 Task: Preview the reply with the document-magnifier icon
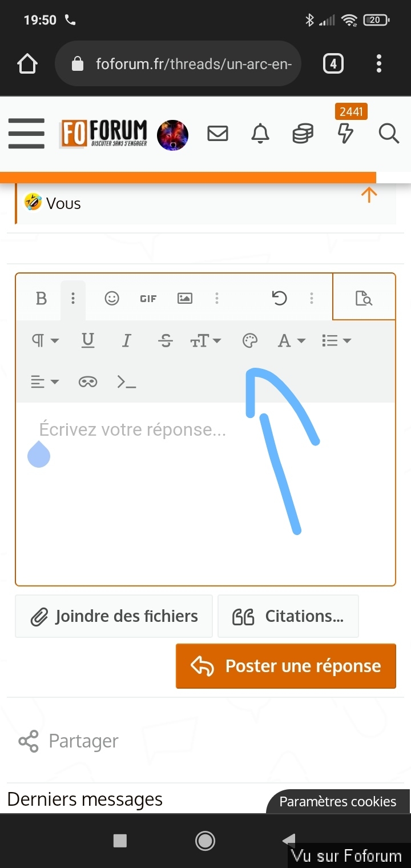click(364, 298)
